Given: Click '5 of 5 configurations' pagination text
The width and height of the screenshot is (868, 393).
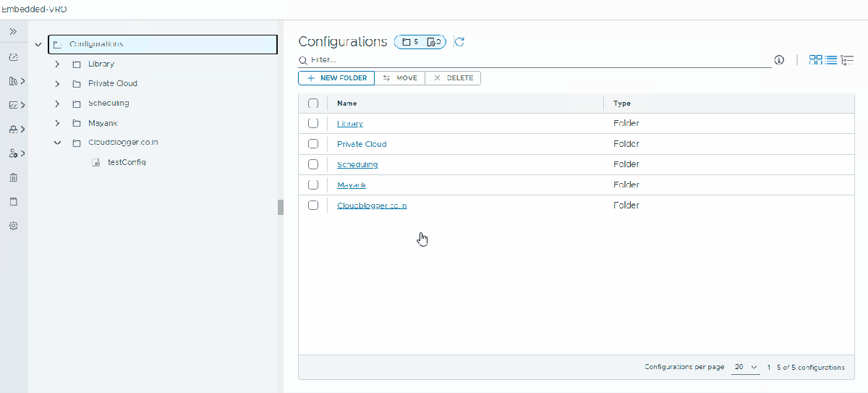Looking at the screenshot, I should 811,367.
